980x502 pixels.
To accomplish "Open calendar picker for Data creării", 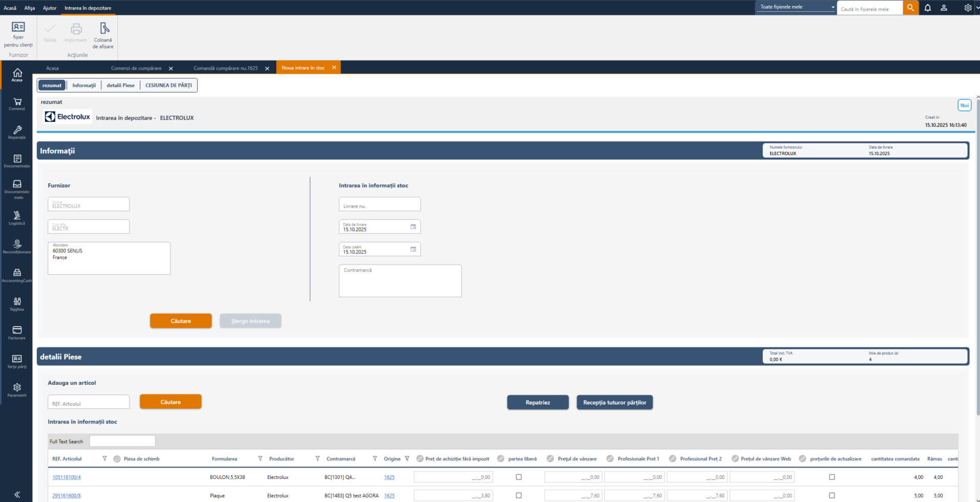I will point(413,249).
